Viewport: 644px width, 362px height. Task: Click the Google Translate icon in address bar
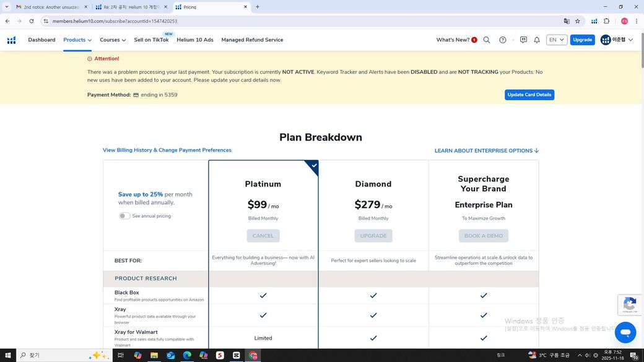pyautogui.click(x=567, y=21)
